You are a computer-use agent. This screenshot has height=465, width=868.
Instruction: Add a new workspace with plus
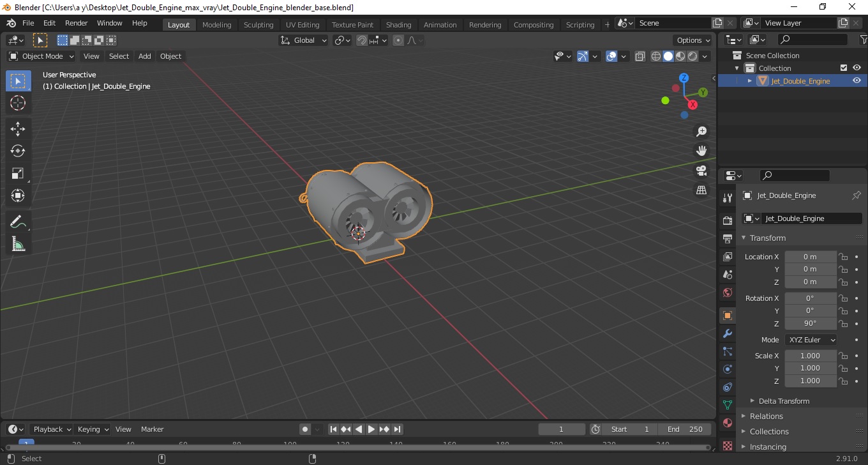[x=607, y=25]
